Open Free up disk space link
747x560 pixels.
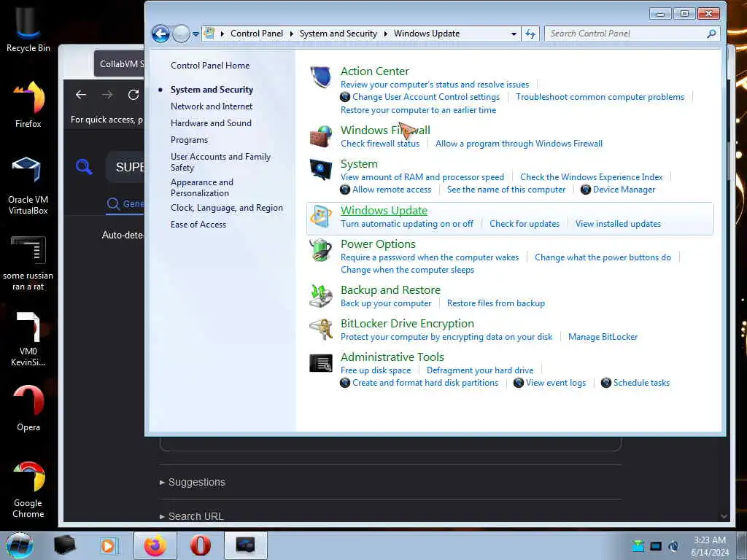point(376,370)
